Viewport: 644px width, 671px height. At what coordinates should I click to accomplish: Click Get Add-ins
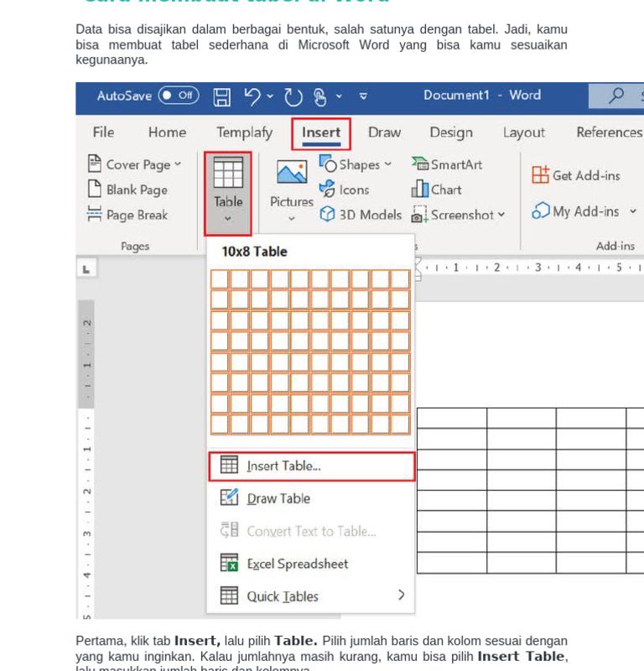(x=576, y=175)
